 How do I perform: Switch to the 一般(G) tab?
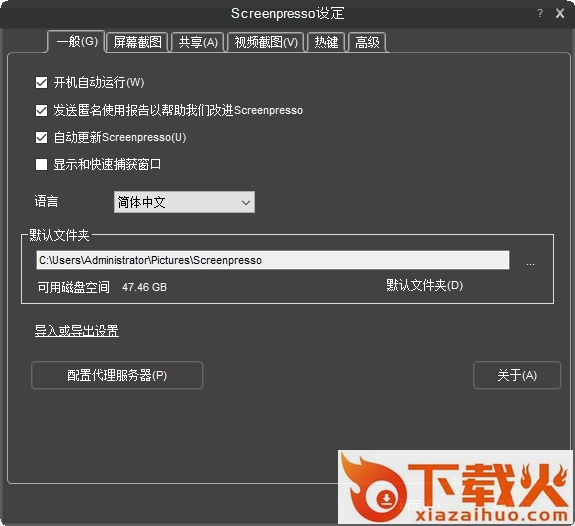(76, 41)
